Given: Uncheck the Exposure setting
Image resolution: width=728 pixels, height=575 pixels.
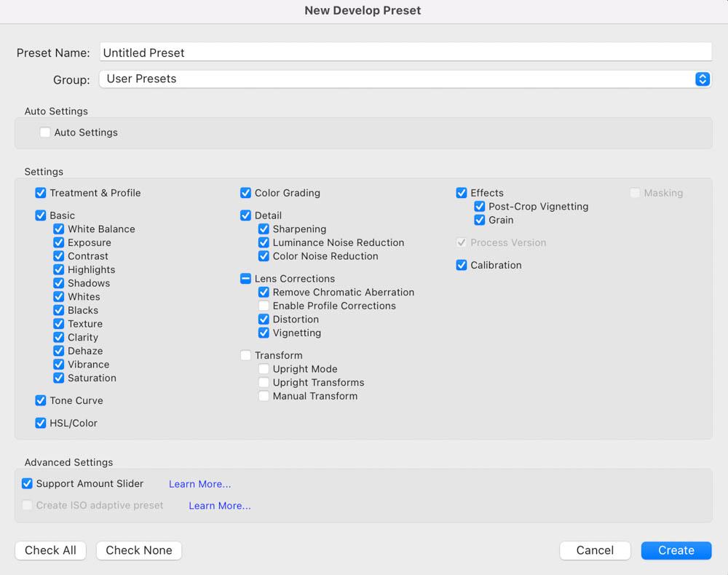Looking at the screenshot, I should (59, 242).
